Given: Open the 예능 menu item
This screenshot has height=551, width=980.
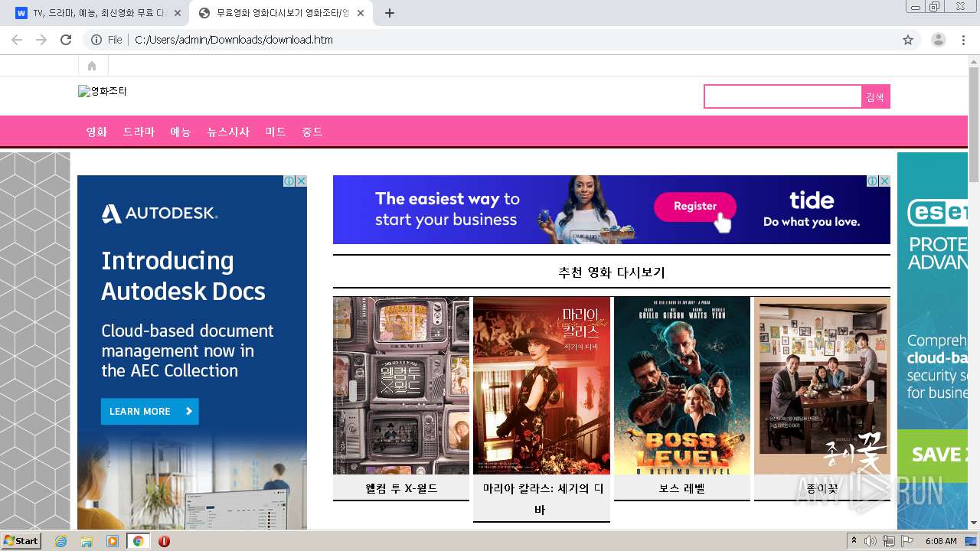Looking at the screenshot, I should (181, 132).
